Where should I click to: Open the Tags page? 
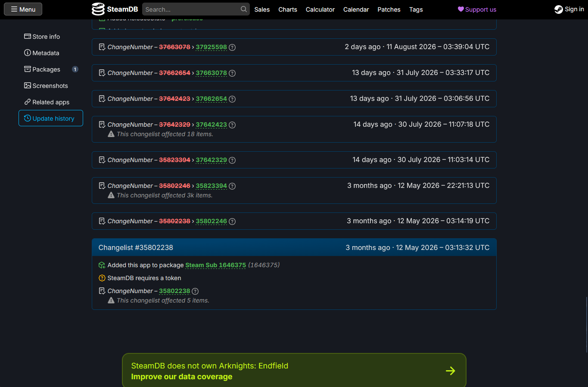tap(416, 9)
